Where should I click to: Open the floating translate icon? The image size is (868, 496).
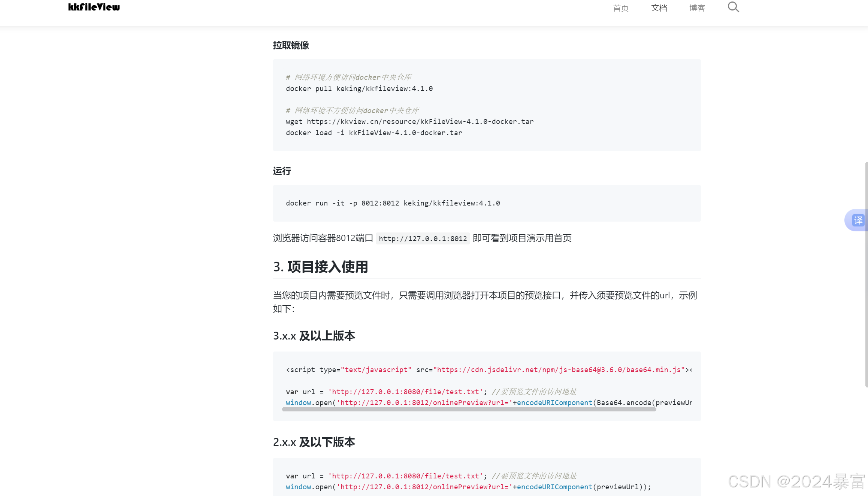pos(858,220)
